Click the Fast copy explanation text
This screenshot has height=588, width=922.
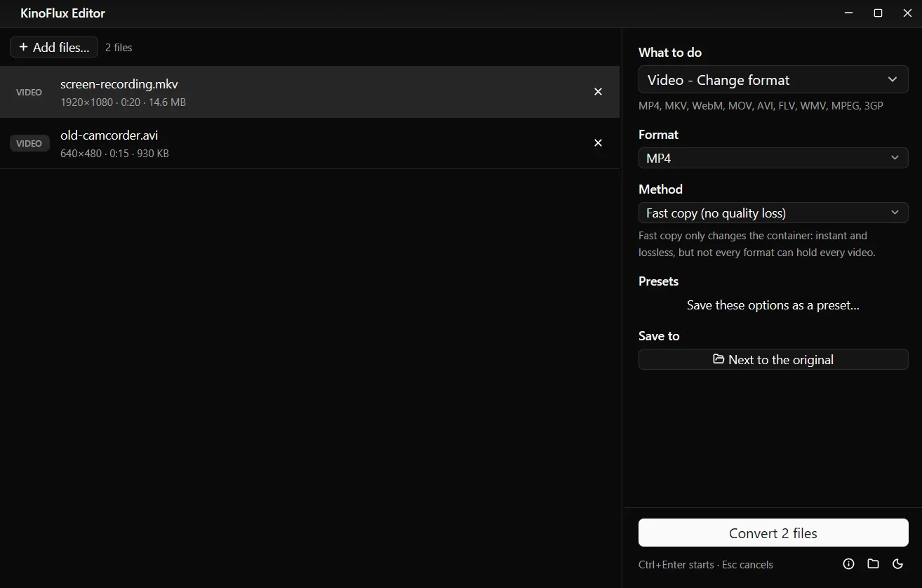(757, 244)
